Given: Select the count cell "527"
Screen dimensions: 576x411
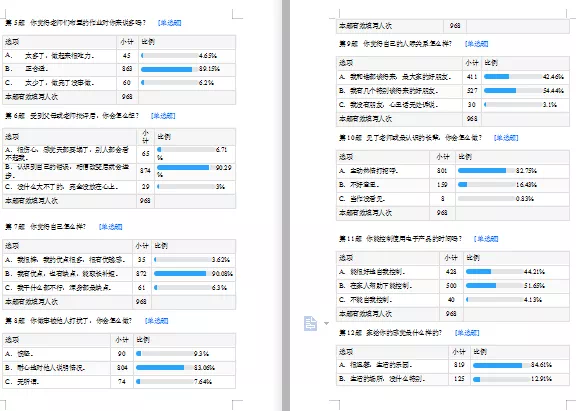Looking at the screenshot, I should pos(472,91).
